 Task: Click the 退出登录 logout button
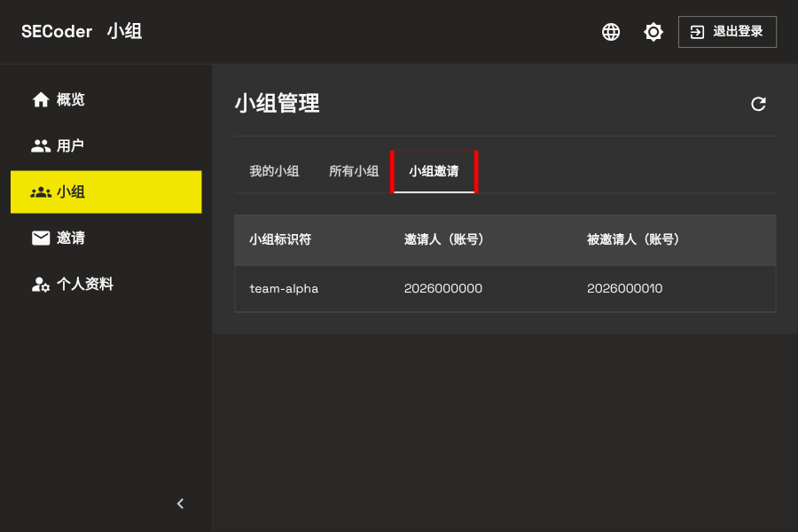tap(727, 32)
